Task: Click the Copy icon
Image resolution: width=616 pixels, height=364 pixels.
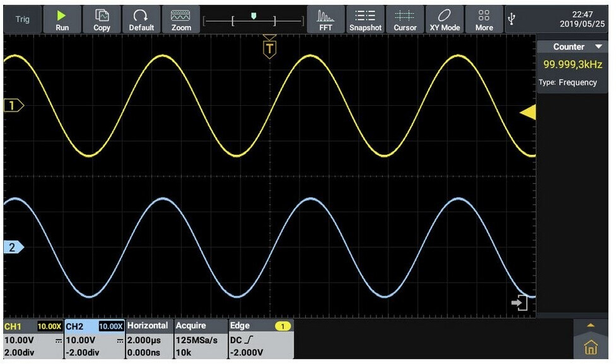Action: tap(102, 19)
